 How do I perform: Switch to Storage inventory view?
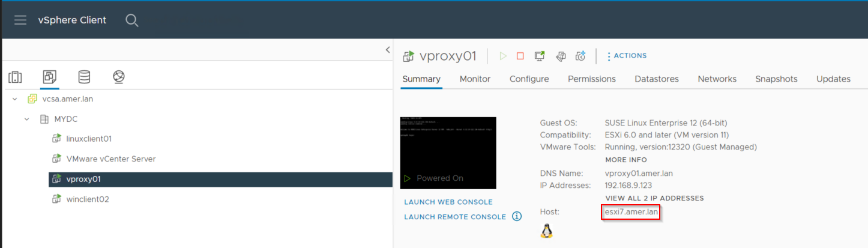[x=84, y=77]
